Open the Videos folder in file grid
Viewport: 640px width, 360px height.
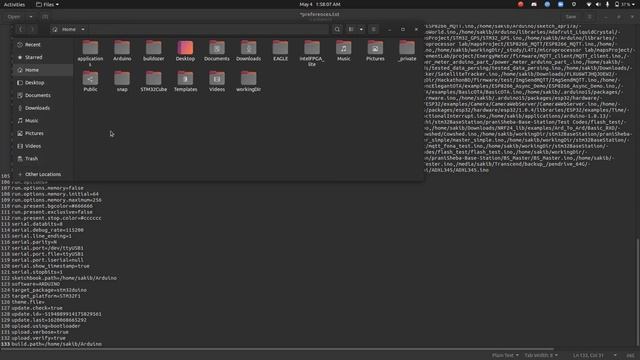pos(217,81)
